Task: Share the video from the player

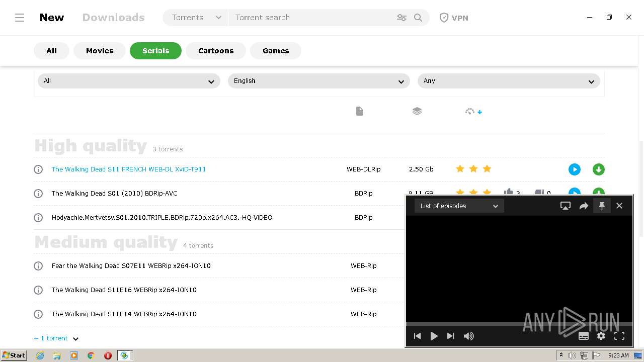Action: click(x=584, y=206)
